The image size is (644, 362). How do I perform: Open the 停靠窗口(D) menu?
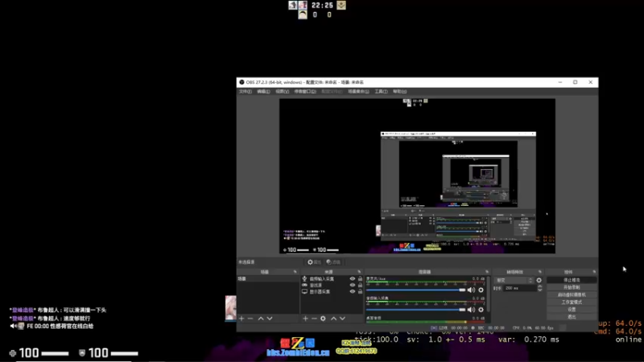(305, 92)
